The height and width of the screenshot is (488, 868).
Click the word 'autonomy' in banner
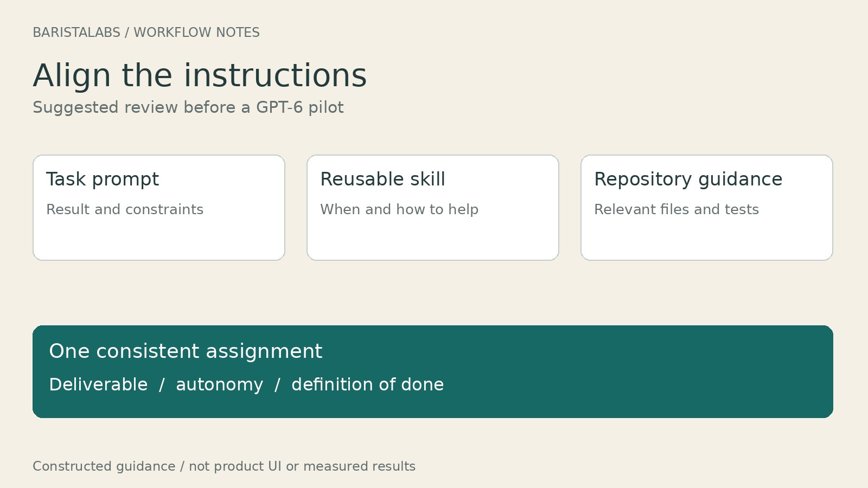220,384
